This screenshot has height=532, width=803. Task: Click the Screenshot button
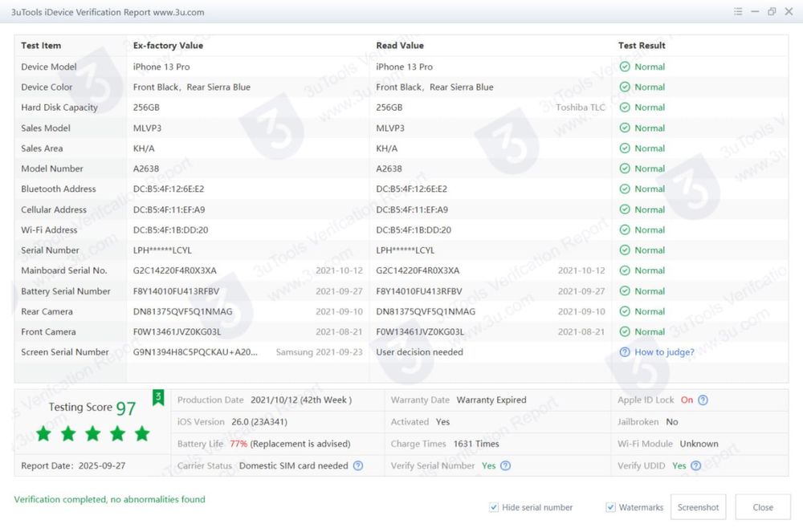698,507
